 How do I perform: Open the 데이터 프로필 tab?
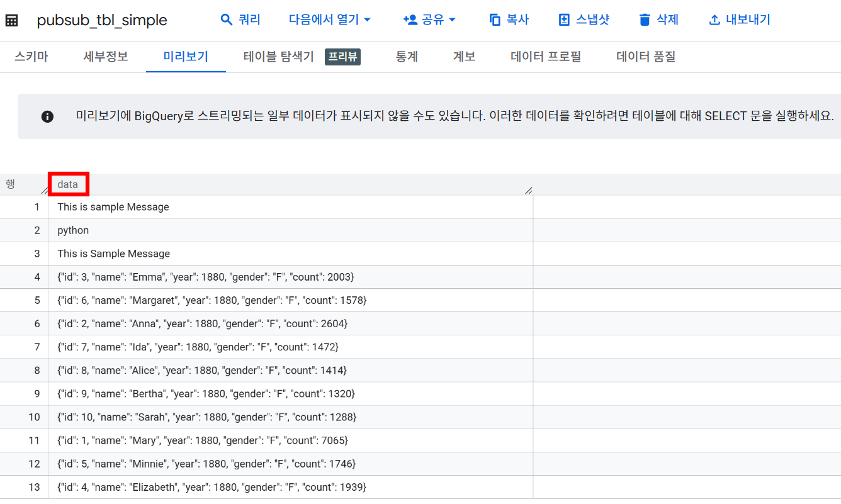(x=546, y=57)
